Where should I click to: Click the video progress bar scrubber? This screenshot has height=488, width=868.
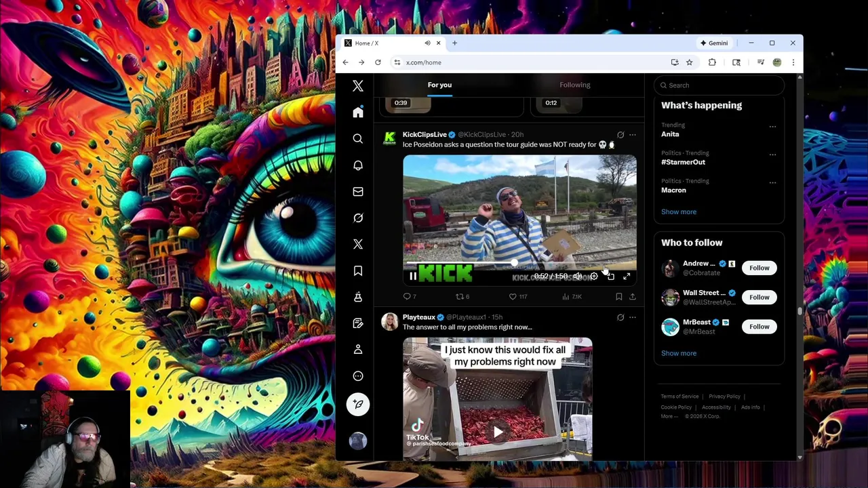pos(515,263)
